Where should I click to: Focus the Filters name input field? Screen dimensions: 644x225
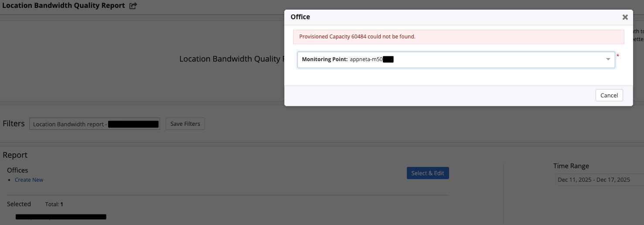point(95,124)
